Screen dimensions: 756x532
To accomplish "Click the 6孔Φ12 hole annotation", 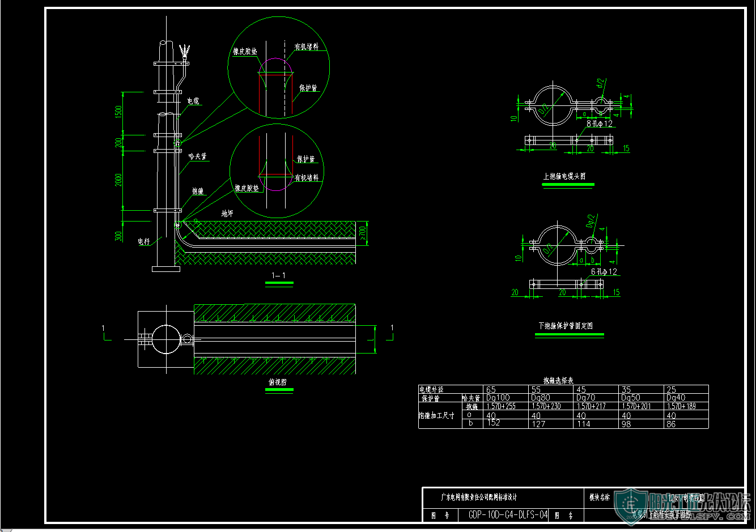I will [604, 272].
